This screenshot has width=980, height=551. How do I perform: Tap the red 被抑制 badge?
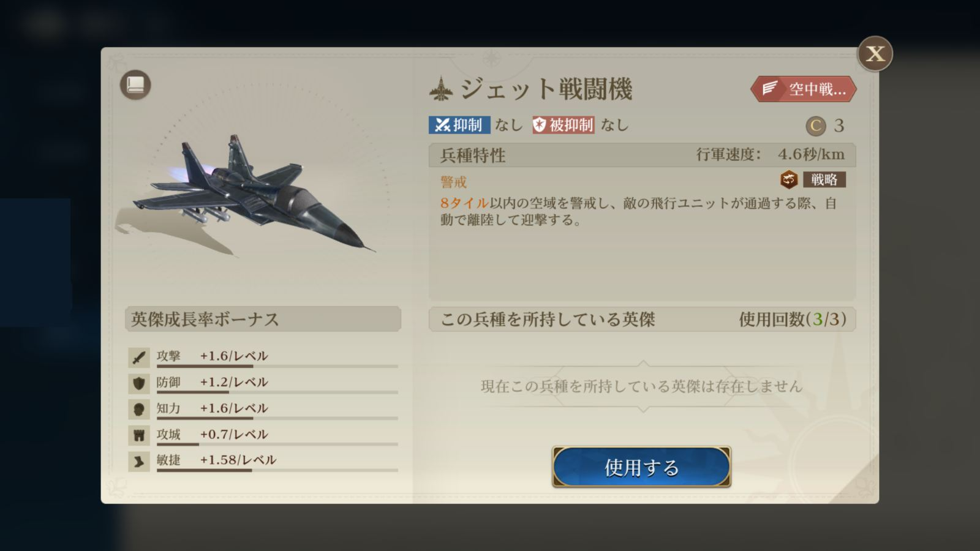563,125
